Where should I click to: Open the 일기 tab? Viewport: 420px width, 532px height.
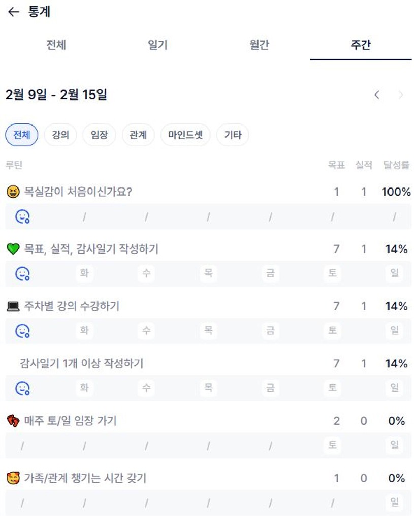157,45
